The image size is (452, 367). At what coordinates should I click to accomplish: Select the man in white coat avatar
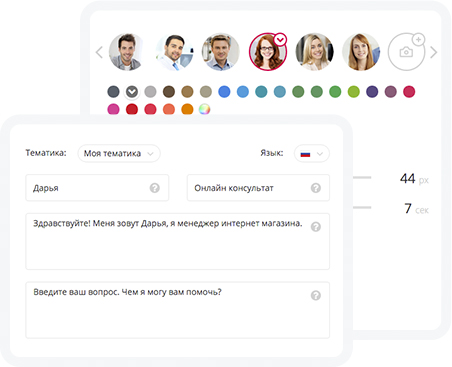pyautogui.click(x=174, y=52)
